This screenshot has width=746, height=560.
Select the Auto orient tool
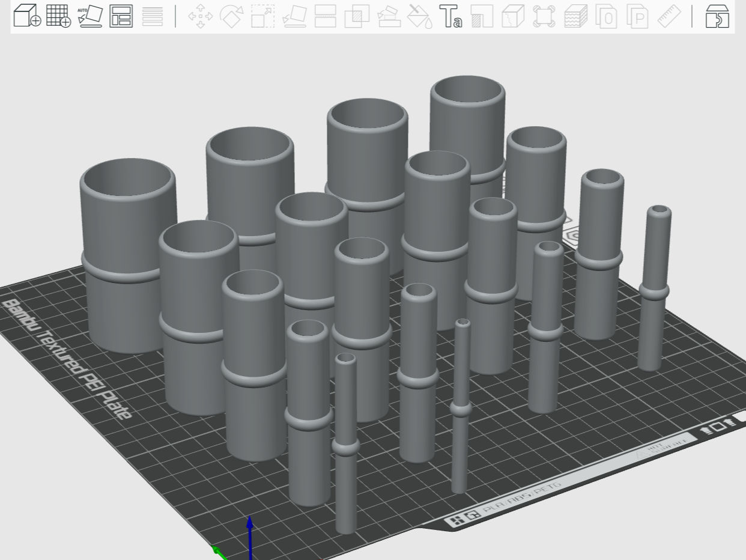91,16
